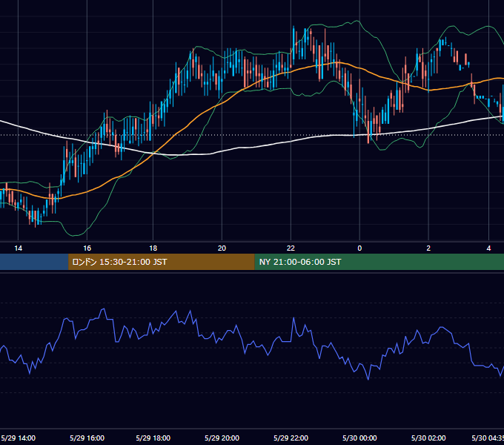Click the hour label 0 on the time axis
Screen dimensions: 504x445
point(359,248)
